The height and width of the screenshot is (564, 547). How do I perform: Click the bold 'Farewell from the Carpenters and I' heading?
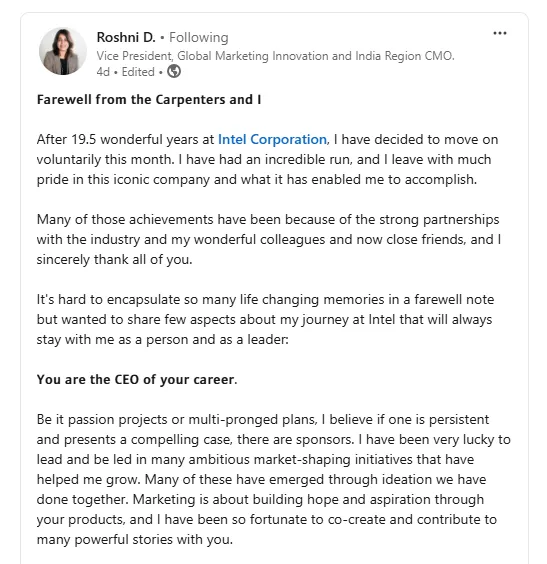[149, 100]
